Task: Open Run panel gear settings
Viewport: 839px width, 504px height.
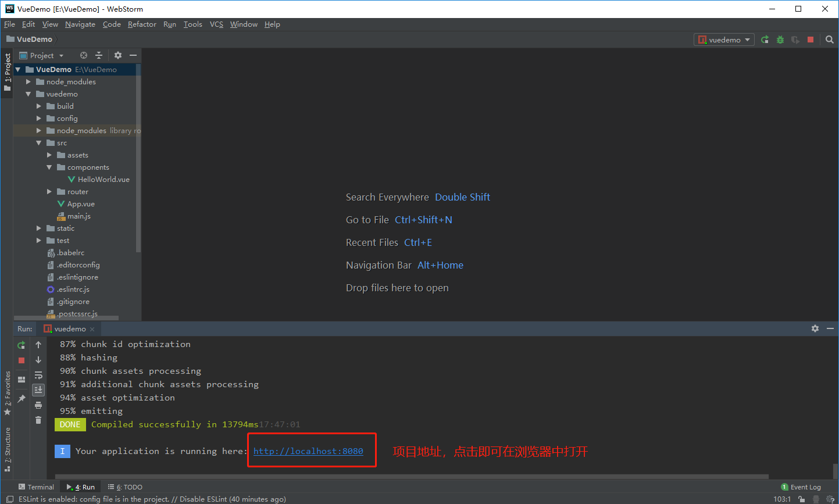Action: [x=815, y=328]
